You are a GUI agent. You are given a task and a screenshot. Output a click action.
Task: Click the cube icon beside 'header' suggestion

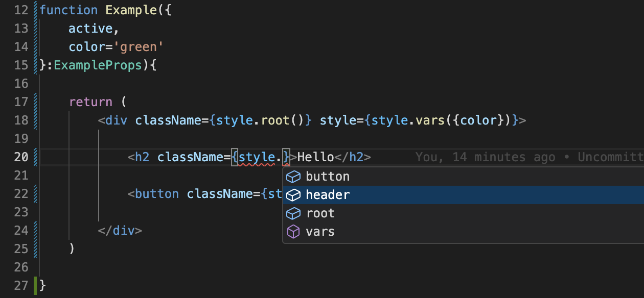click(x=293, y=195)
